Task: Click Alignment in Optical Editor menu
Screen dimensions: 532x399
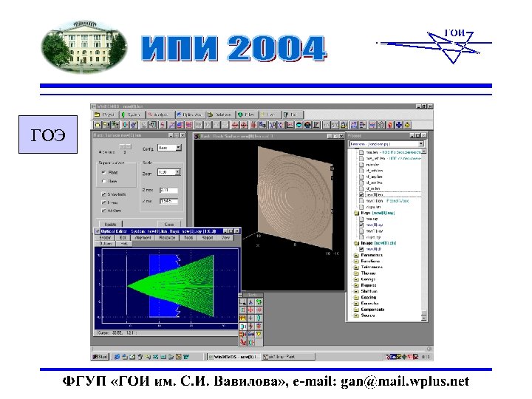Action: pyautogui.click(x=143, y=238)
